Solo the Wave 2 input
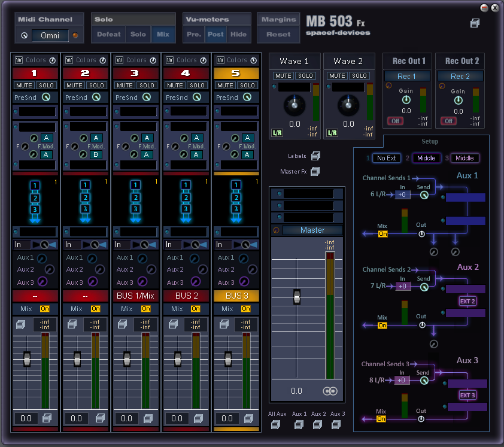The width and height of the screenshot is (504, 447). 359,75
